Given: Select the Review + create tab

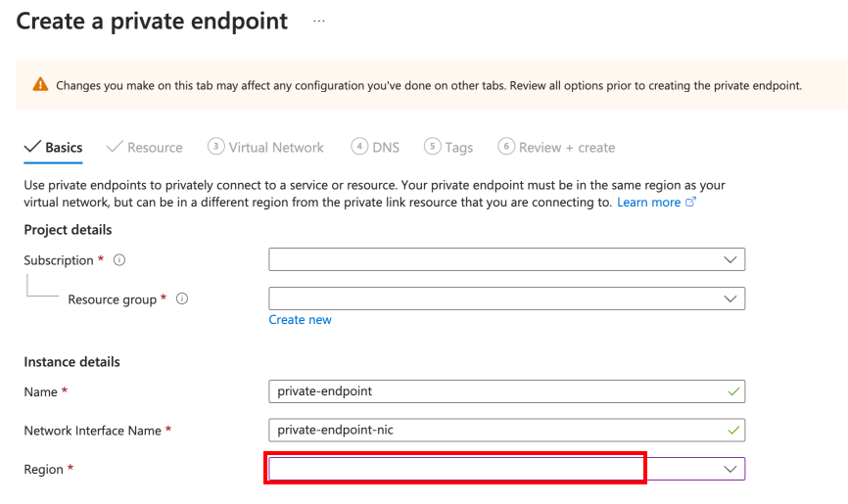Looking at the screenshot, I should click(567, 148).
